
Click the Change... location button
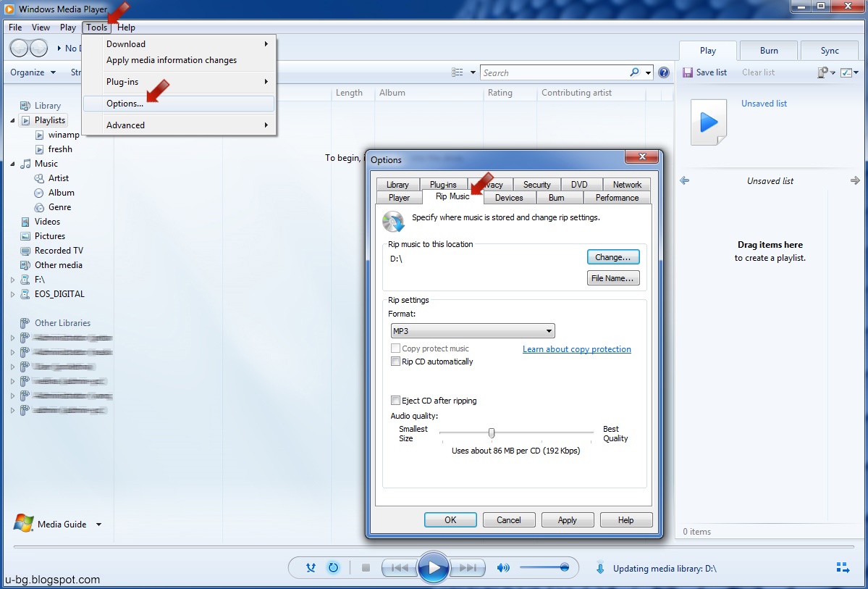[x=612, y=257]
